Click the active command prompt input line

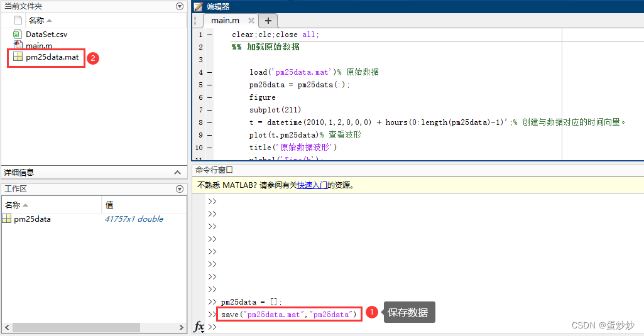coord(425,327)
